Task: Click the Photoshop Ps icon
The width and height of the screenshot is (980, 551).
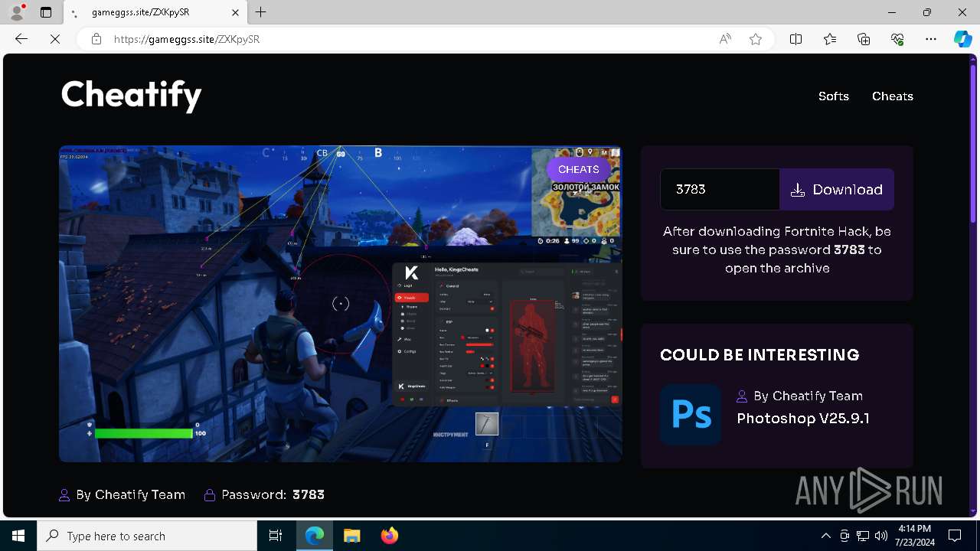Action: point(691,415)
